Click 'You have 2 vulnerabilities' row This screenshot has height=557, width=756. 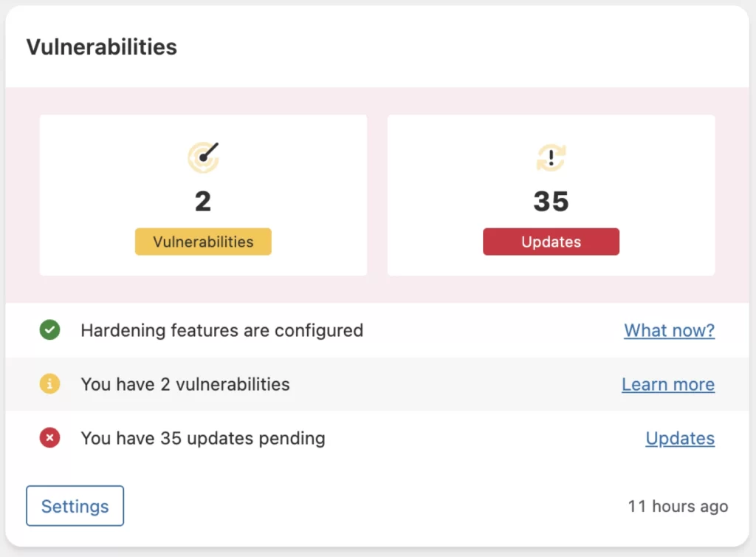185,384
